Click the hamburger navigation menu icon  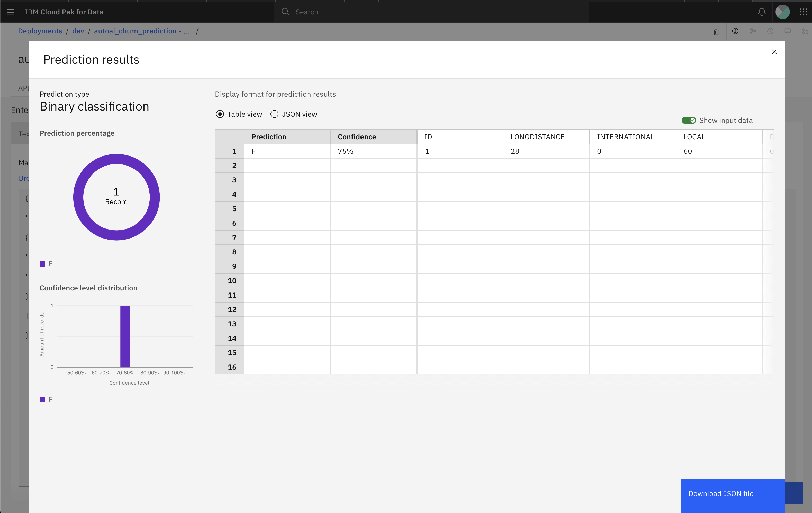coord(11,11)
